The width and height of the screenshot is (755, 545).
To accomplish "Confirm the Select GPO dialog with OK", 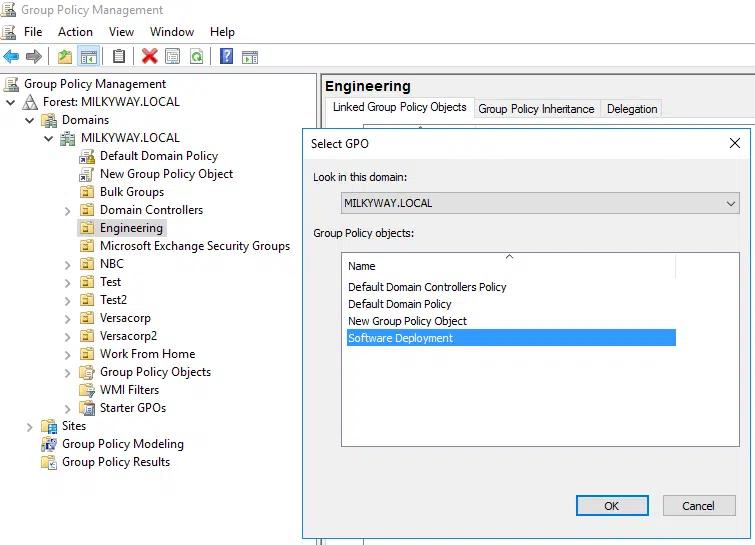I will [612, 506].
